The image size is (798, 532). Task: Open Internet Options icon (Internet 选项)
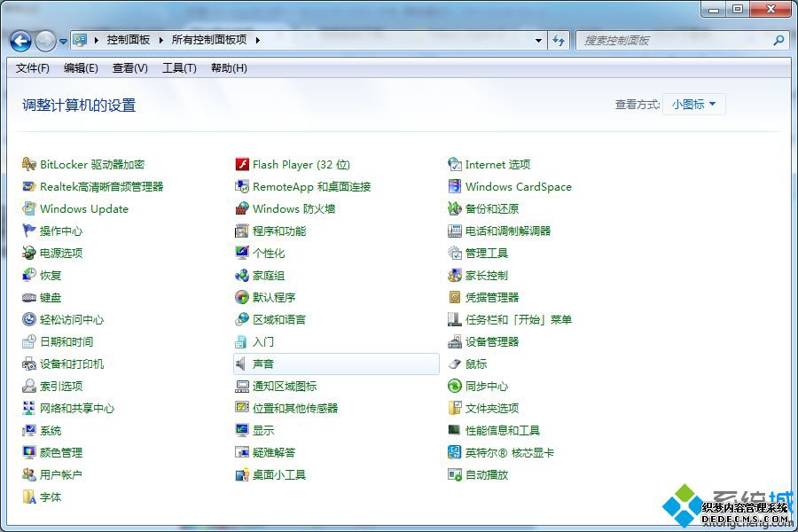(x=455, y=164)
